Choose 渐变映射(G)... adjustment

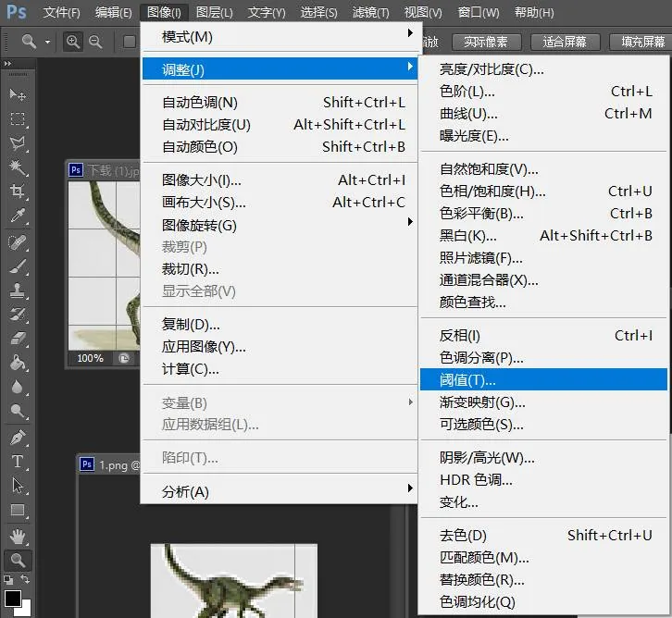pos(543,402)
